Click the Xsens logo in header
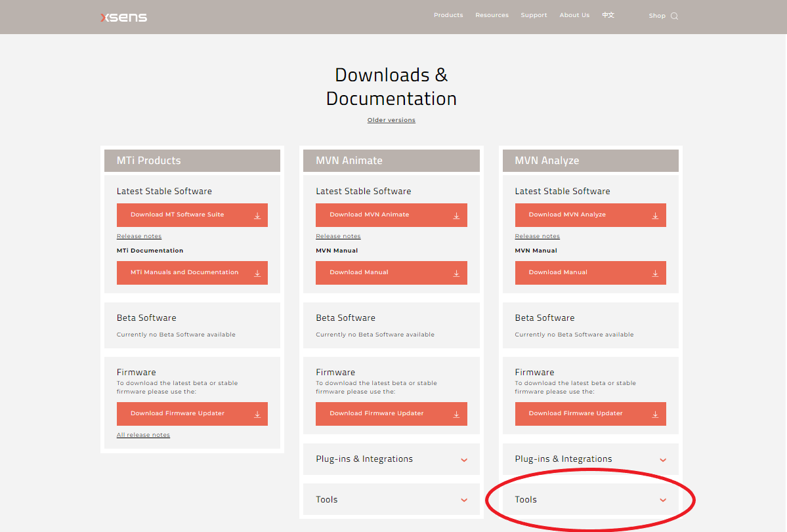The width and height of the screenshot is (787, 532). coord(123,17)
